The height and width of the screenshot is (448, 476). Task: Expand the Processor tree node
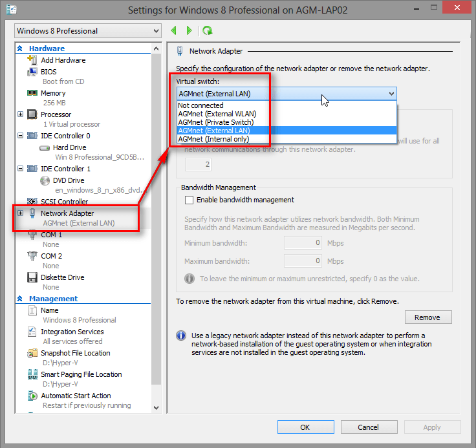coord(20,114)
